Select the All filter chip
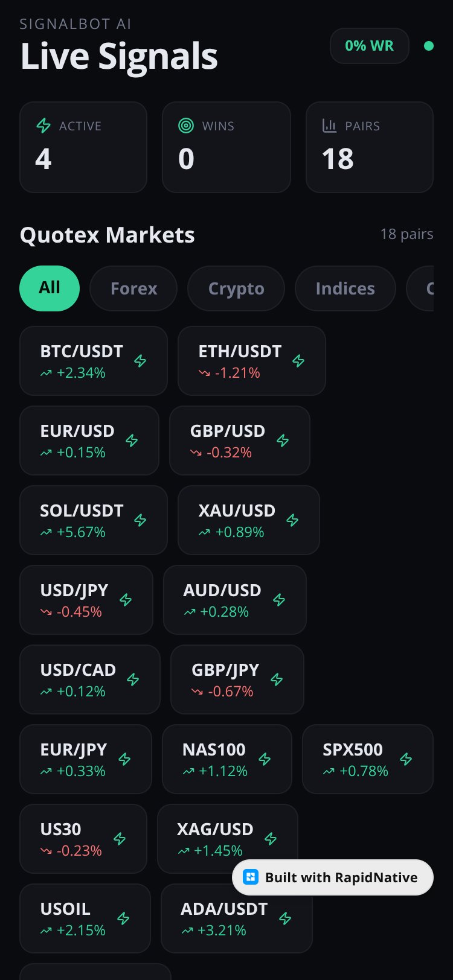 [x=50, y=288]
